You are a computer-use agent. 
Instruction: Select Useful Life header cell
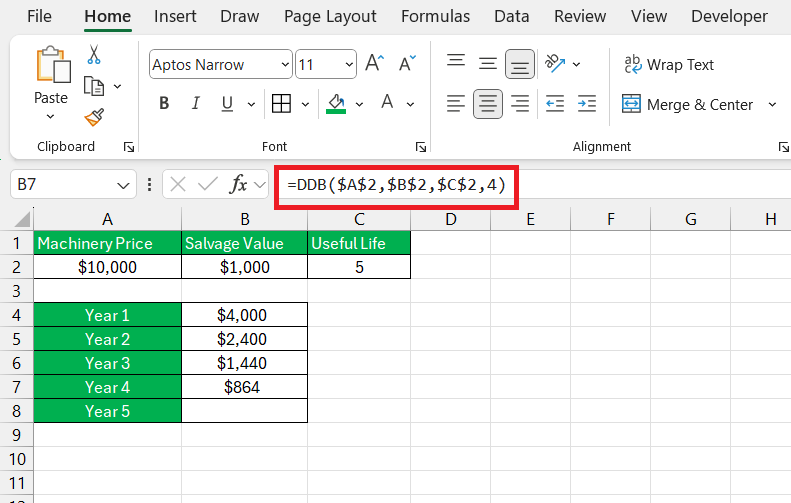(359, 243)
